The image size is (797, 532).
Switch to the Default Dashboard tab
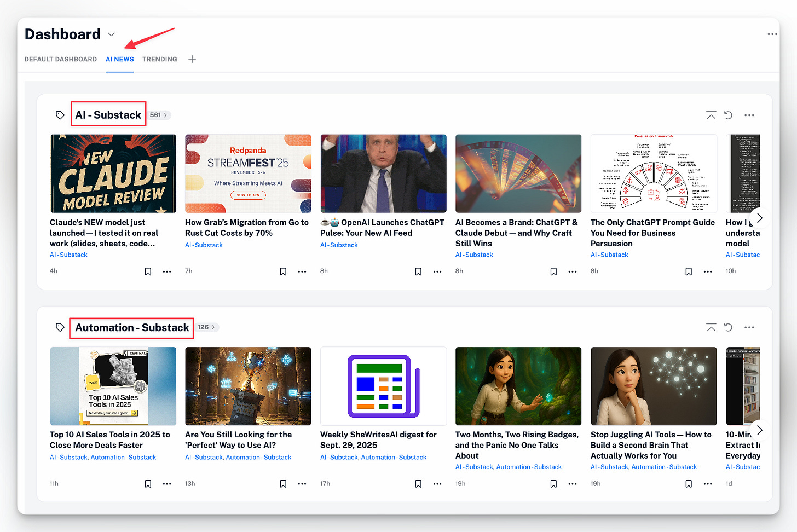[x=61, y=59]
